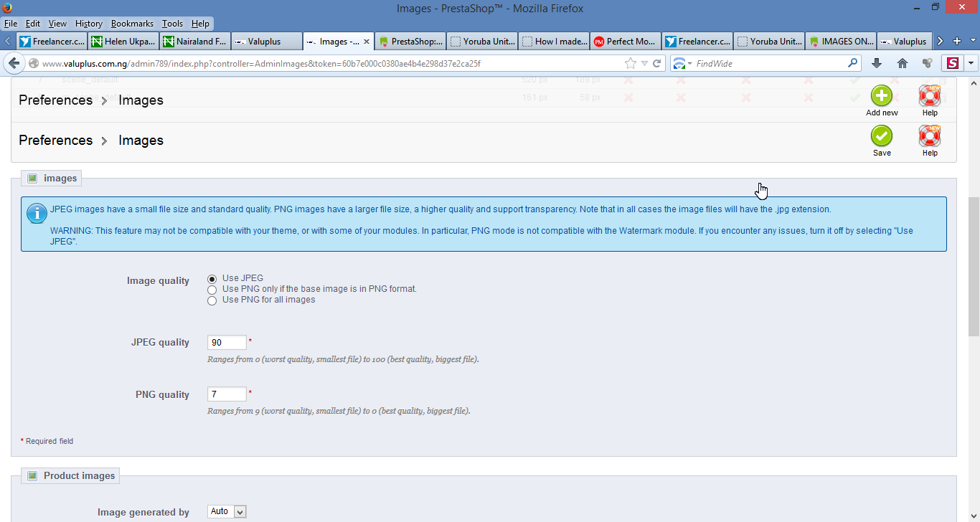
Task: Close the active Images tab
Action: [367, 42]
